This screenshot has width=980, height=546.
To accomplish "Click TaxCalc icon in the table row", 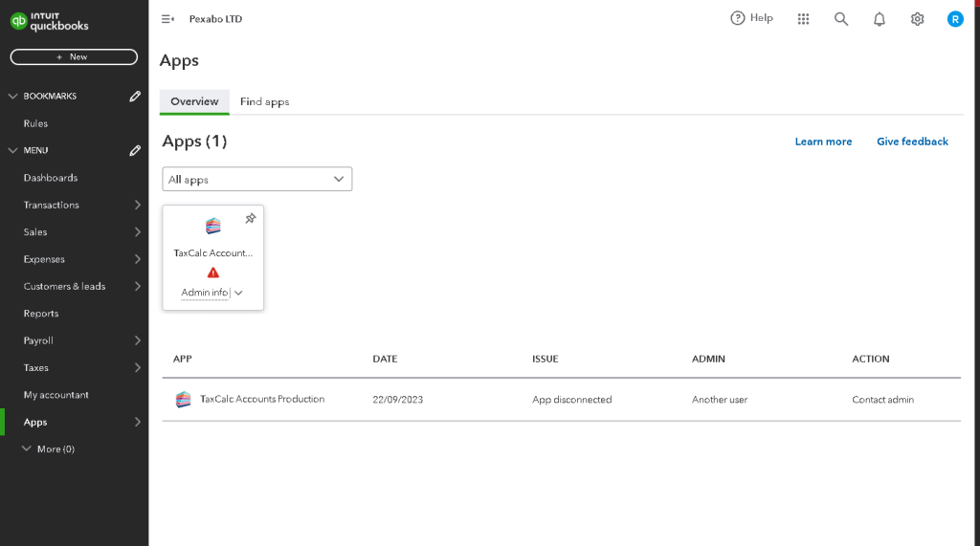I will click(x=183, y=399).
